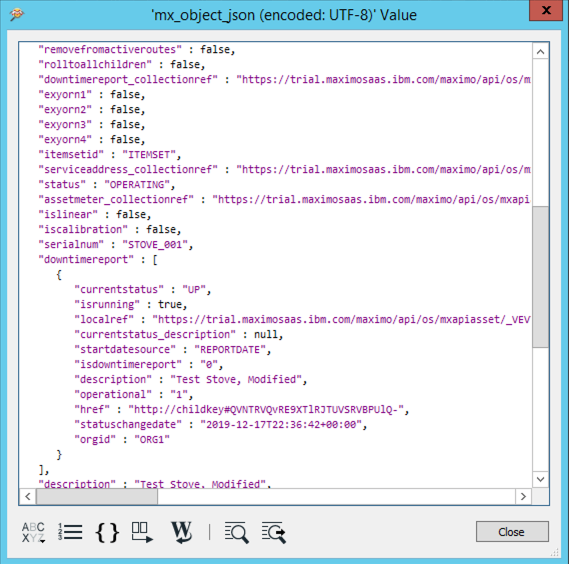
Task: Click the "downtimereport" array key
Action: click(86, 259)
